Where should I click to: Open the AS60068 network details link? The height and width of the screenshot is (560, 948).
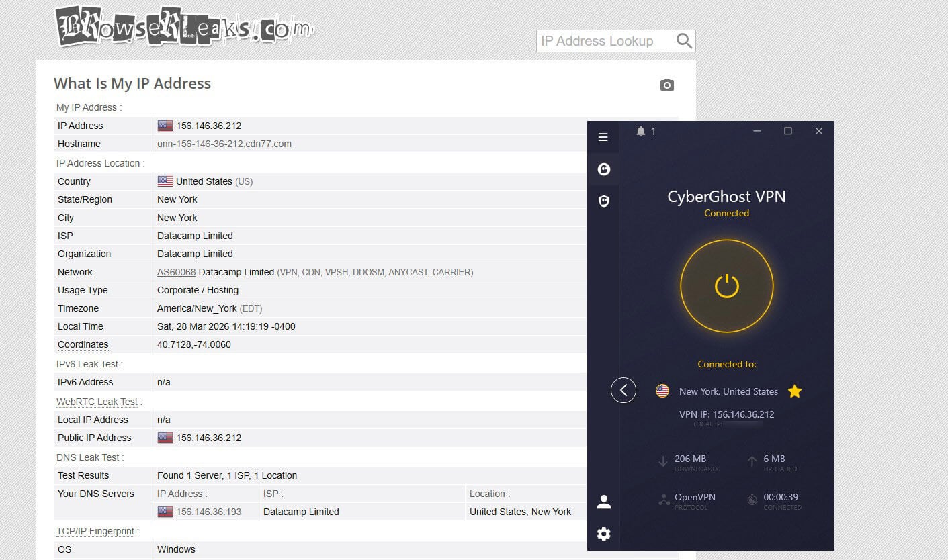click(175, 272)
